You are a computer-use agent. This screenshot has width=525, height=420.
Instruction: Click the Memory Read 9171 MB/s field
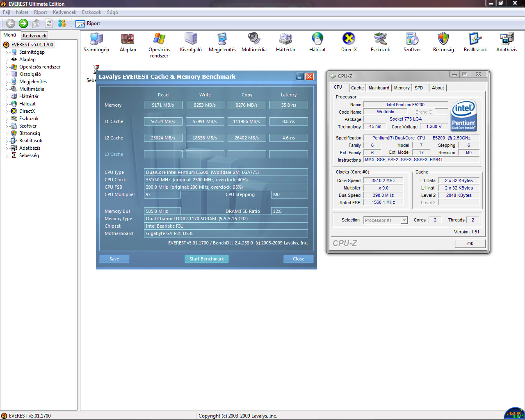point(163,105)
